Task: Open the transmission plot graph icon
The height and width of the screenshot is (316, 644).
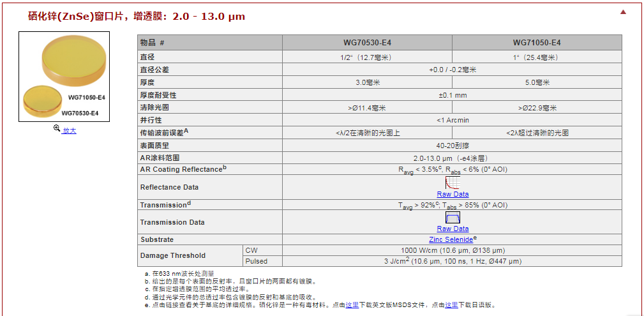Action: coord(453,217)
